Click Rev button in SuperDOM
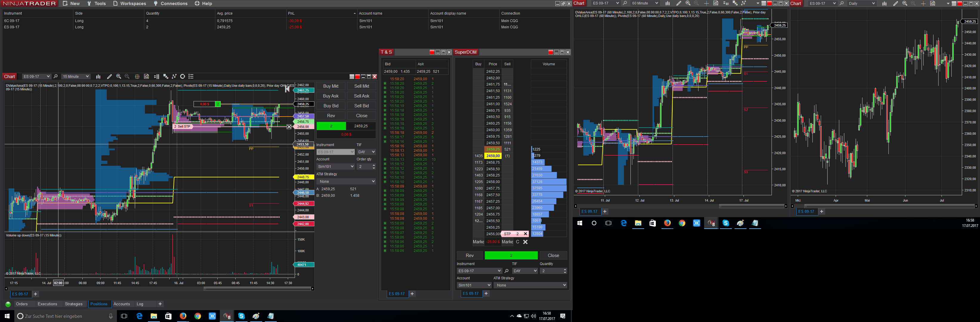Viewport: 980px width, 322px height. (x=470, y=256)
